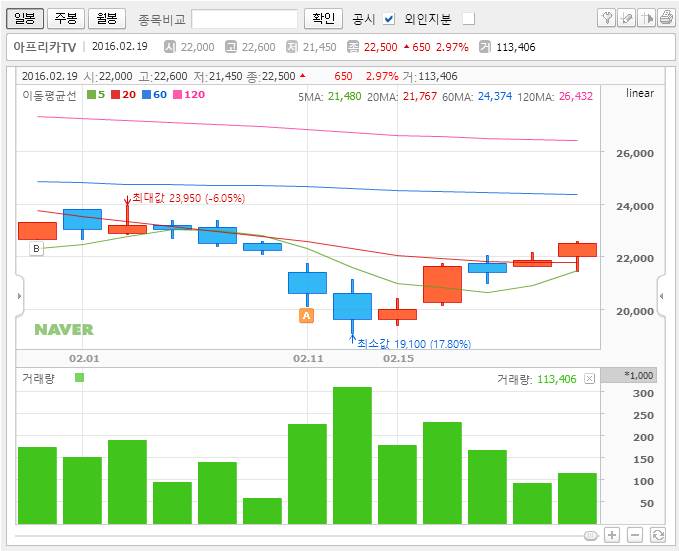Click the 02.01 date label
679x551 pixels.
(x=84, y=359)
